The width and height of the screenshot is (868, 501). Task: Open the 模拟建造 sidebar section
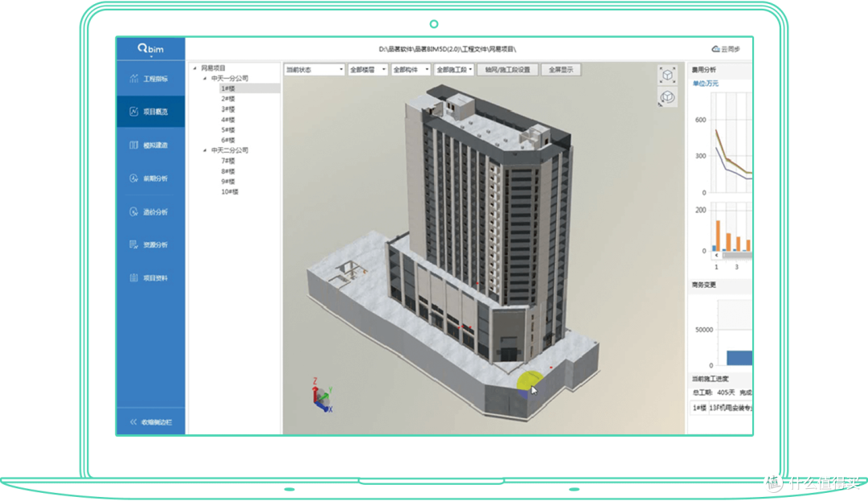pyautogui.click(x=150, y=145)
